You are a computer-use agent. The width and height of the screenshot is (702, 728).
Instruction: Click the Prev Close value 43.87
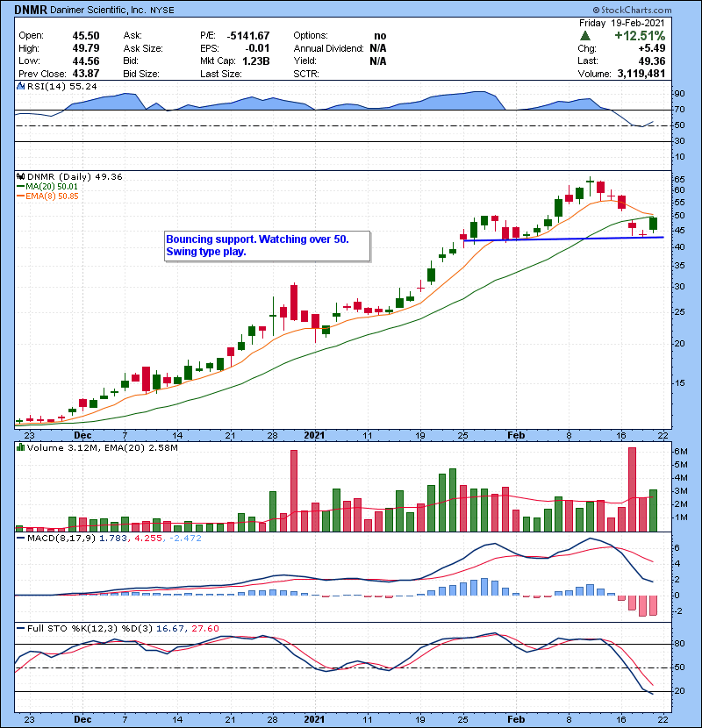[86, 74]
